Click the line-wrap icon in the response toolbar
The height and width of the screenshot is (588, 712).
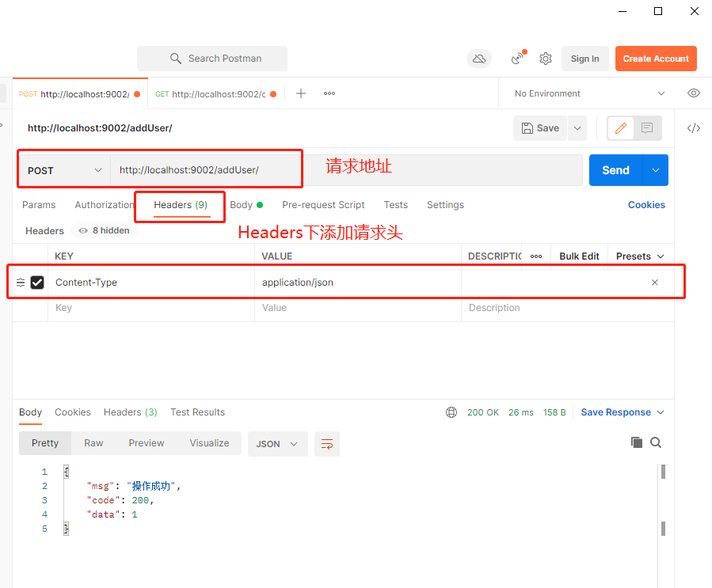point(327,444)
